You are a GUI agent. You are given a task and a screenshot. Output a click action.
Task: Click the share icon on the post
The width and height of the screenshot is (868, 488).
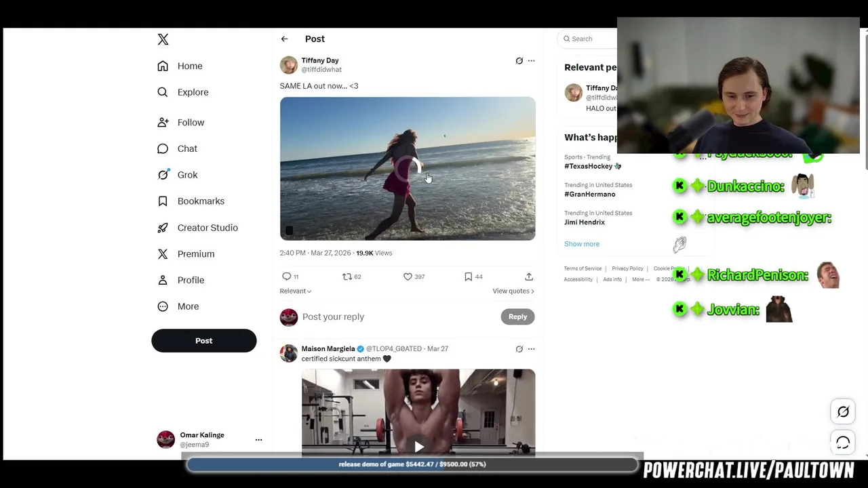pos(529,277)
